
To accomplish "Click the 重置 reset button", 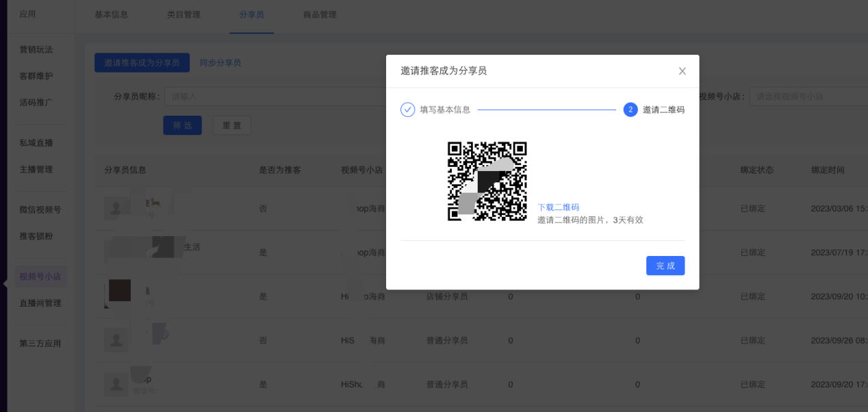I will pos(231,125).
